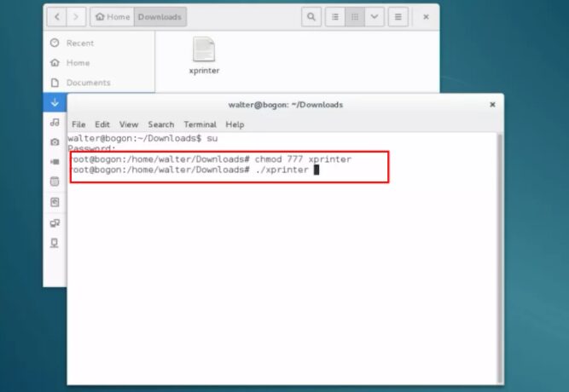The height and width of the screenshot is (392, 569).
Task: Click the terminal vertical scrollbar
Action: 500,258
